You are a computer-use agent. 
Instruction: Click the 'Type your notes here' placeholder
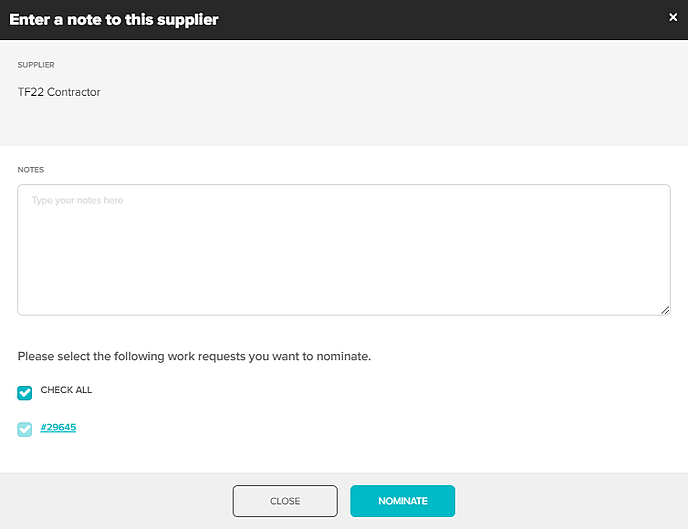click(77, 201)
